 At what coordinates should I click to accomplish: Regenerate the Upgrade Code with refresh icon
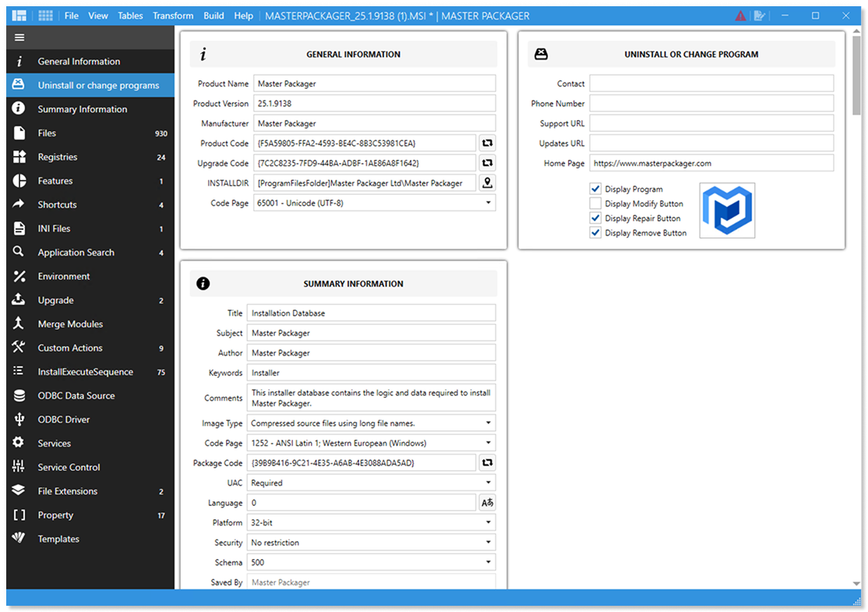(487, 163)
